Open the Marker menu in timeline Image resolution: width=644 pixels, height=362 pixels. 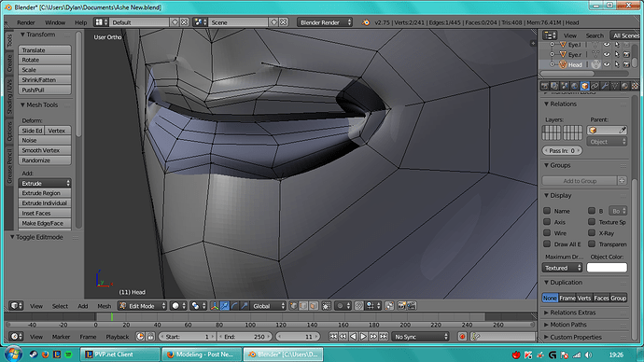point(61,337)
